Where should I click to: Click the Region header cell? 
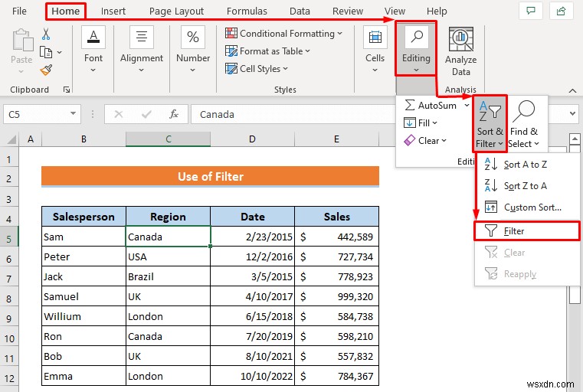(168, 217)
